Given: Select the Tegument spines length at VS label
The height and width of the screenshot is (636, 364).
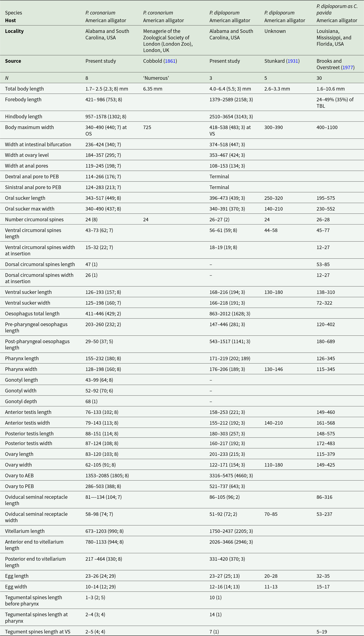Looking at the screenshot, I should [37, 632].
